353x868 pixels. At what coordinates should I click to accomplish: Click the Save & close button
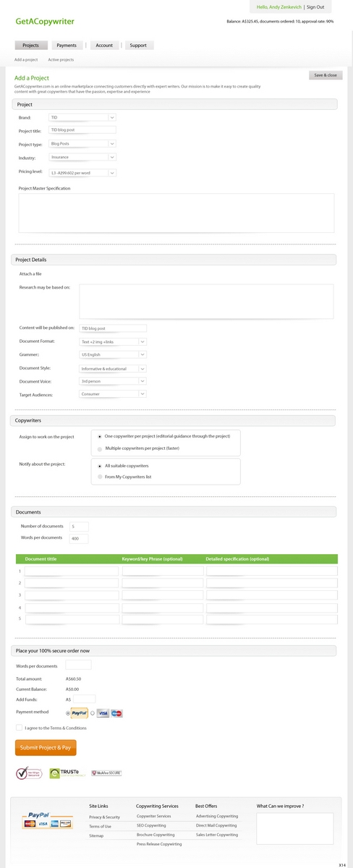(x=326, y=75)
